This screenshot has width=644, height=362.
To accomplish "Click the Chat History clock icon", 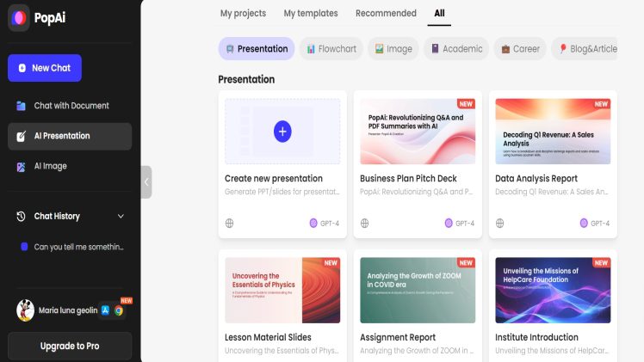I will pos(21,217).
